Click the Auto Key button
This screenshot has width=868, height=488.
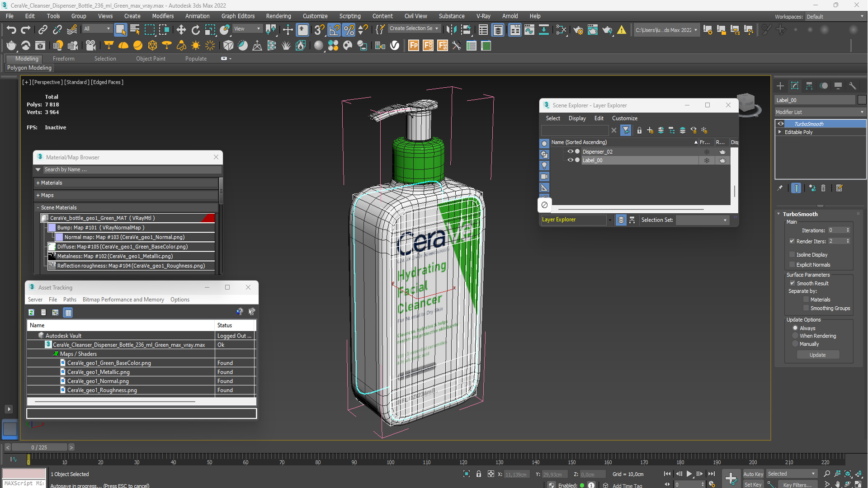coord(753,474)
